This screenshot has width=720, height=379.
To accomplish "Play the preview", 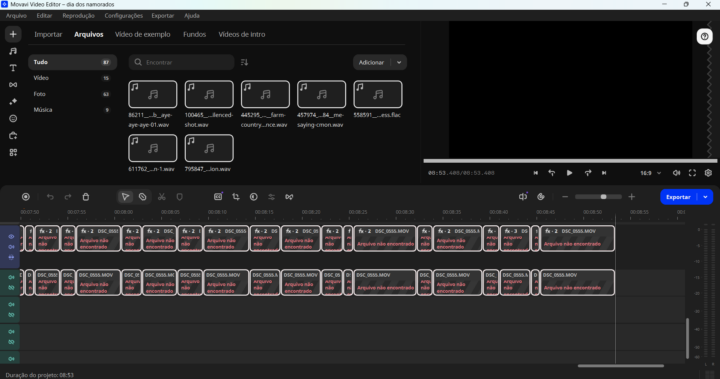I will coord(569,173).
